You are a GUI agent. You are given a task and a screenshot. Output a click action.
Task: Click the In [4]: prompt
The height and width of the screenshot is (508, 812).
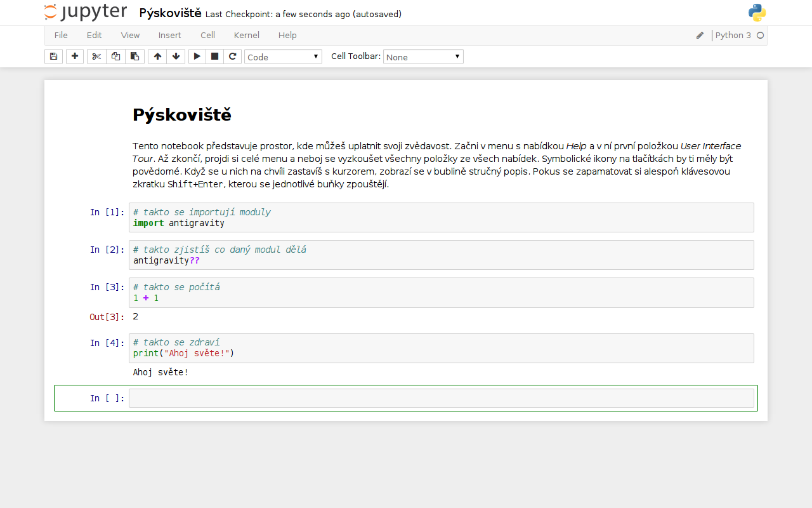(107, 343)
